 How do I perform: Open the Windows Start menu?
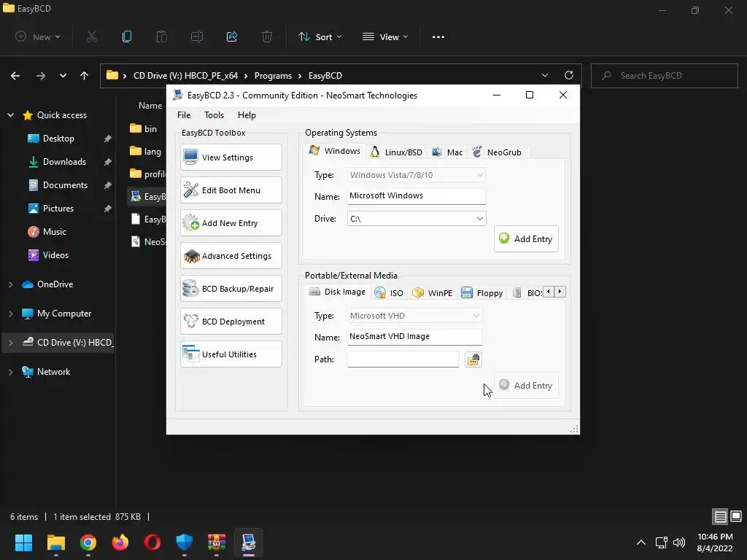[x=23, y=542]
